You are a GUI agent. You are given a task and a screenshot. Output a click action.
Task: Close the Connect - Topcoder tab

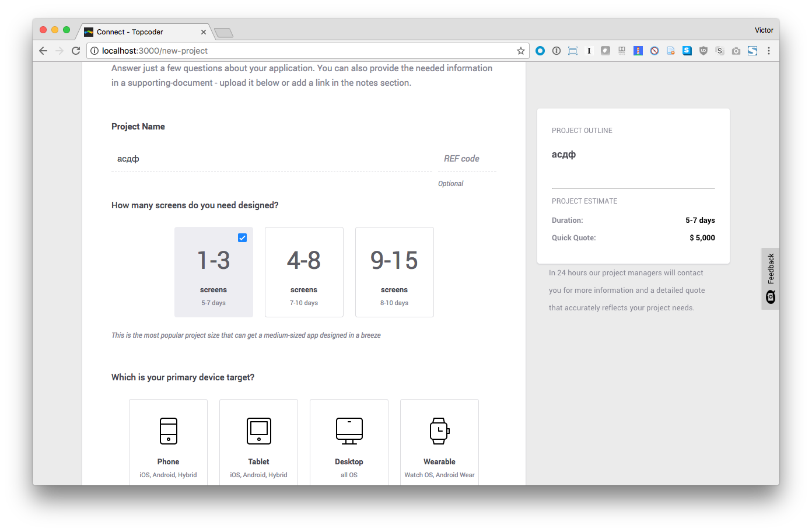(204, 32)
